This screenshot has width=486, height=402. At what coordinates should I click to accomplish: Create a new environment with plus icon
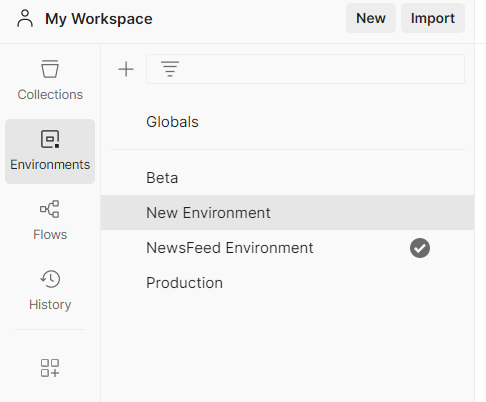[126, 69]
